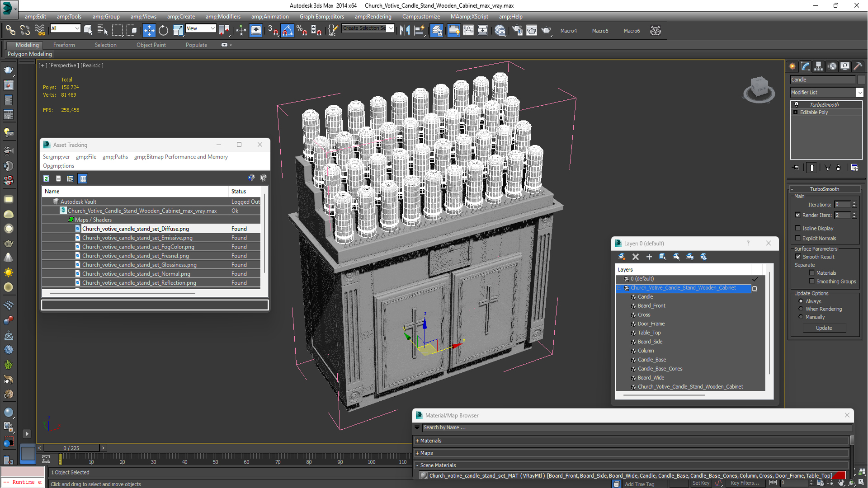Image resolution: width=868 pixels, height=488 pixels.
Task: Click the Select Object tool
Action: pos(88,30)
